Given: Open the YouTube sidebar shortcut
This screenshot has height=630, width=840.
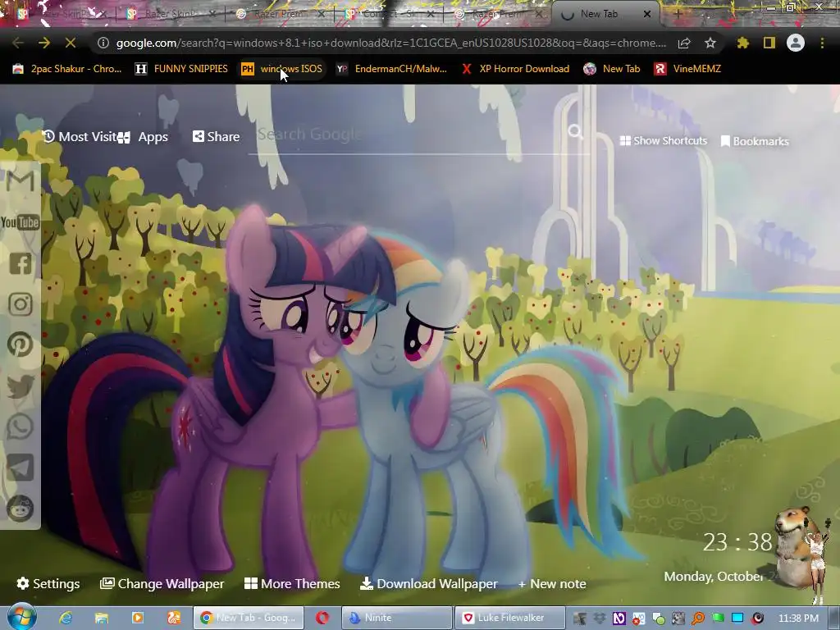Looking at the screenshot, I should click(21, 221).
